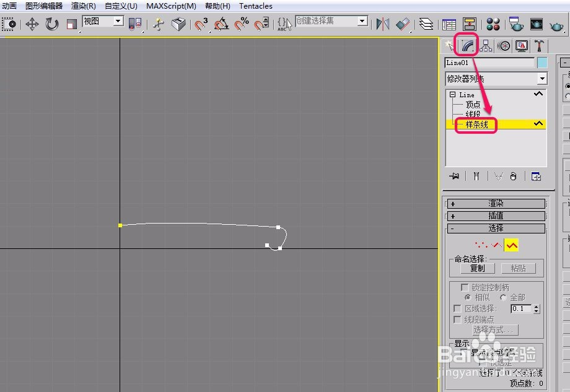The image size is (570, 392).
Task: Click the 选择方式... button
Action: (495, 330)
